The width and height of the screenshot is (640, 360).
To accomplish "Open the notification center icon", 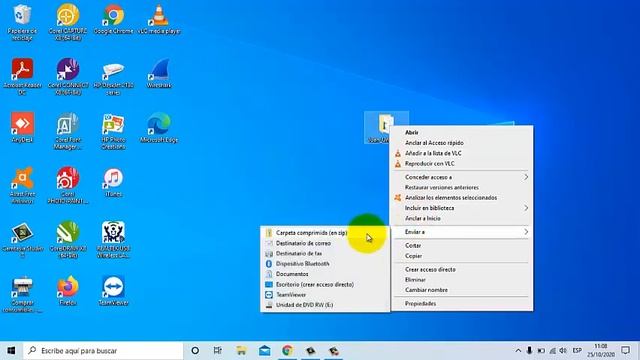I will tap(626, 351).
